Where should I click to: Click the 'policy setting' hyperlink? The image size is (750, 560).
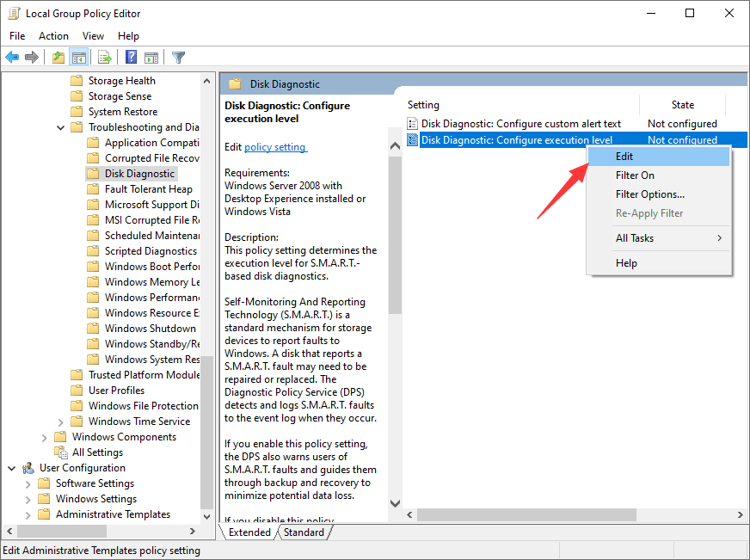click(x=274, y=147)
